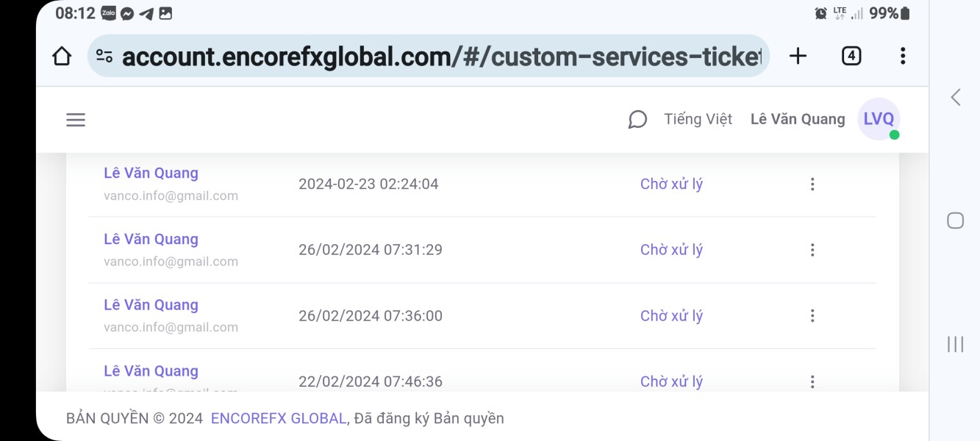Tap the Android back navigation arrow

[x=956, y=97]
